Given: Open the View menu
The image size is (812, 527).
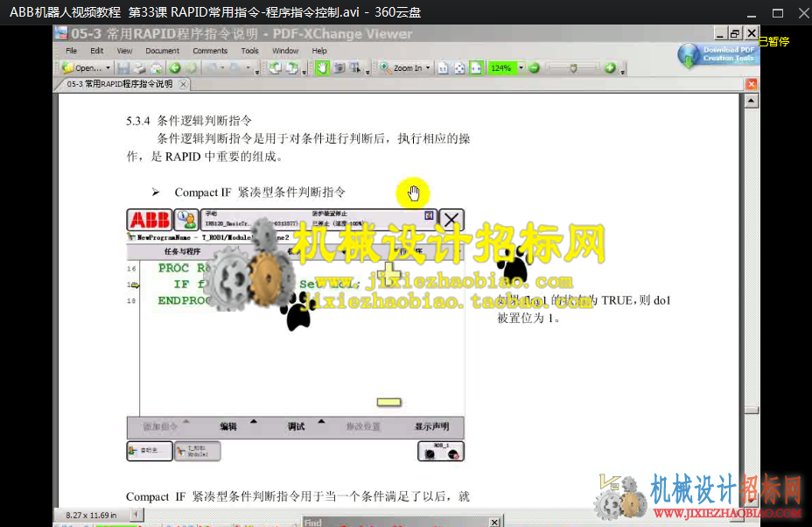Looking at the screenshot, I should click(x=124, y=51).
